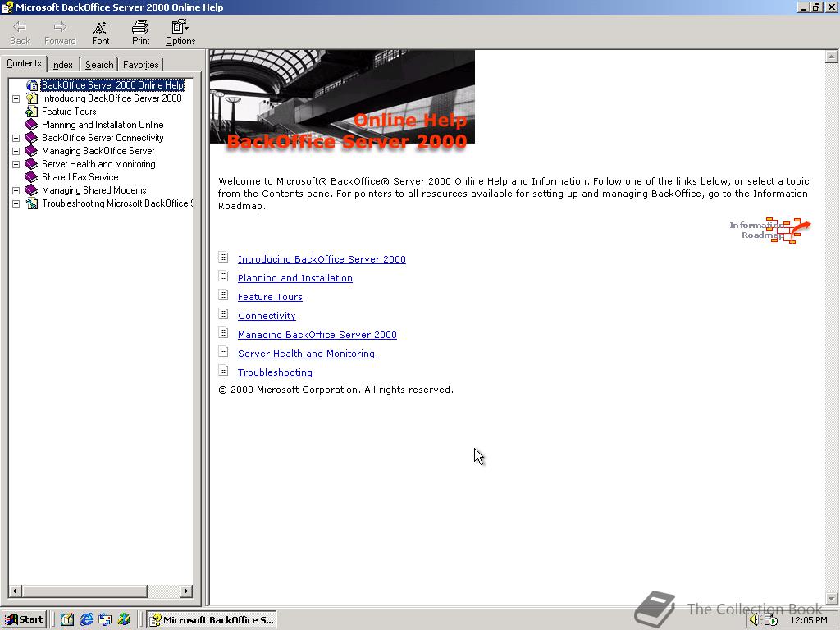Click the Forward toolbar button
The image size is (840, 630).
click(x=60, y=33)
